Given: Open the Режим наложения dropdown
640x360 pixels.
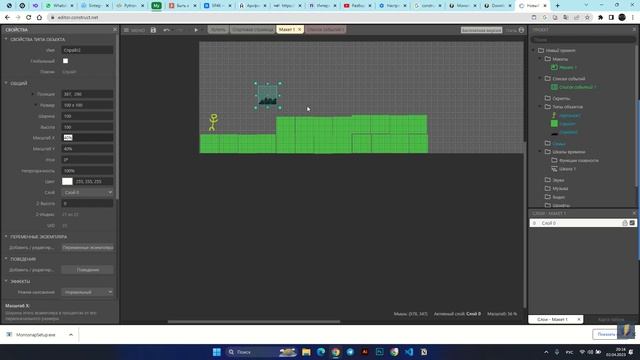Looking at the screenshot, I should click(x=87, y=292).
